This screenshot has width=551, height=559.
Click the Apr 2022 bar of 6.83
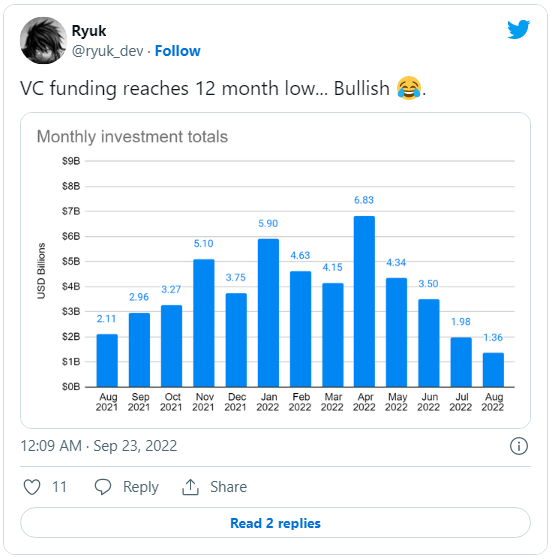[364, 301]
